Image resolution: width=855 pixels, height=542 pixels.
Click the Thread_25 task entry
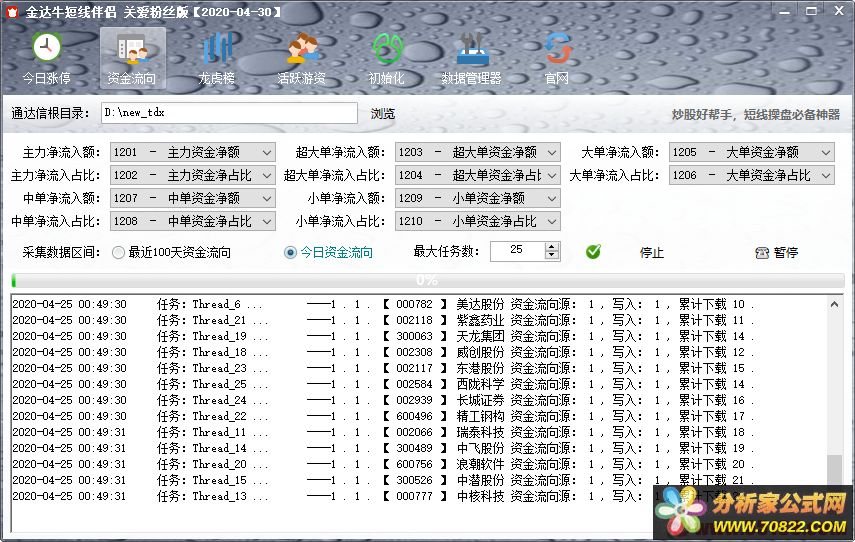[219, 384]
